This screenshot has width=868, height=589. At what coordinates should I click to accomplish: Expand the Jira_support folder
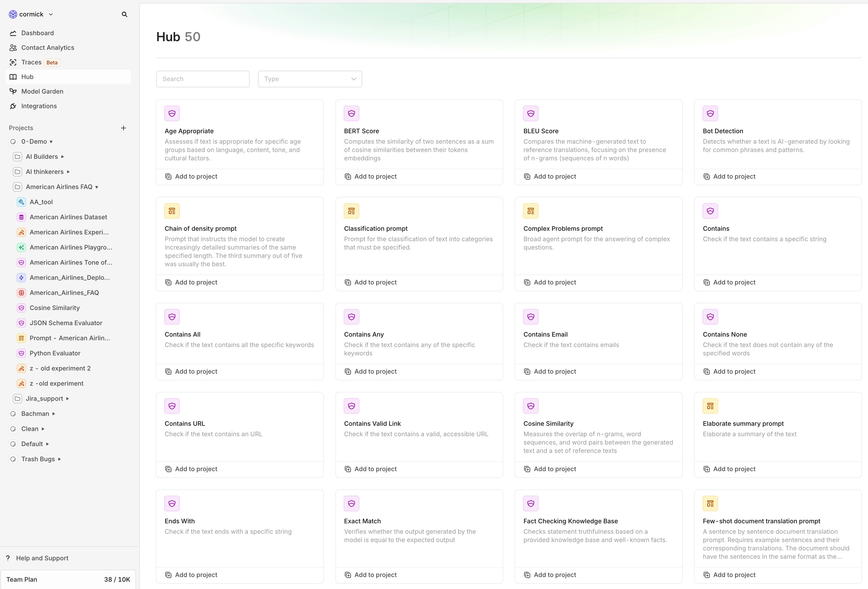pyautogui.click(x=67, y=399)
